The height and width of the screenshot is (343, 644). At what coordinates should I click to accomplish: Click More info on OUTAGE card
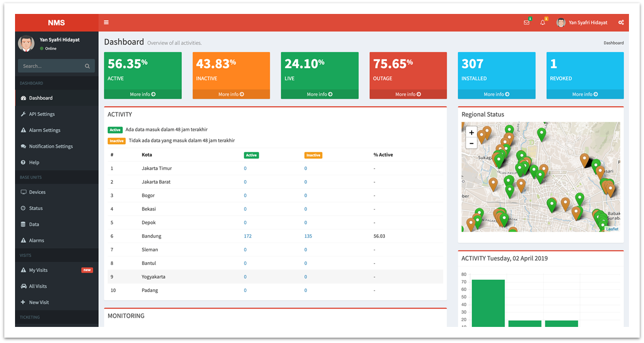pos(408,94)
